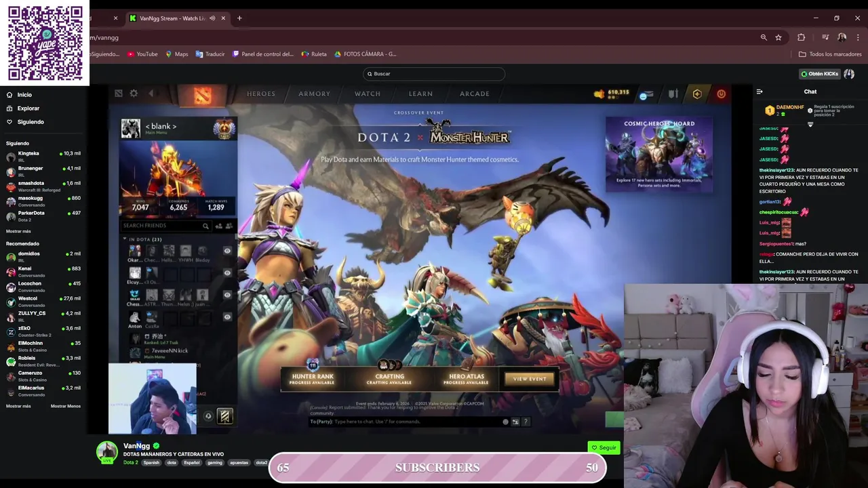Screen dimensions: 868x488
Task: Click the Obtén KICKs button
Action: pyautogui.click(x=820, y=74)
